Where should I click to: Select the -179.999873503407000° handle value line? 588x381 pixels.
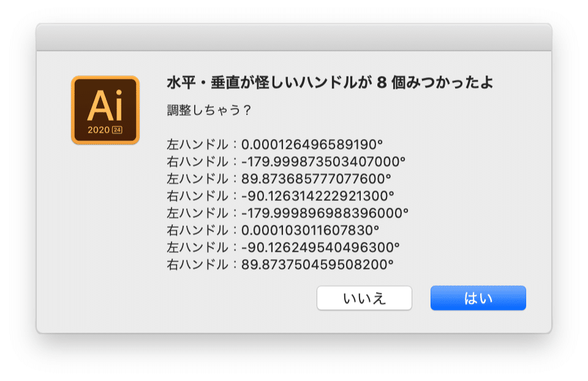tap(286, 162)
